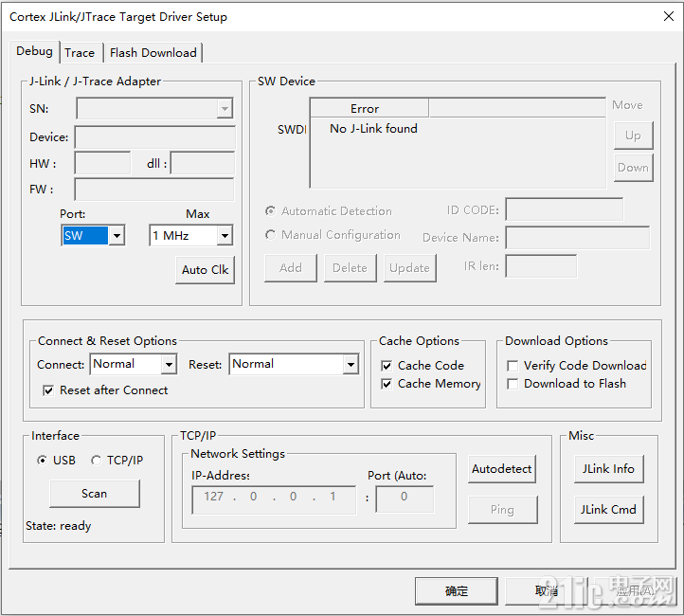Click the Device Name input field
The height and width of the screenshot is (616, 684).
[578, 238]
